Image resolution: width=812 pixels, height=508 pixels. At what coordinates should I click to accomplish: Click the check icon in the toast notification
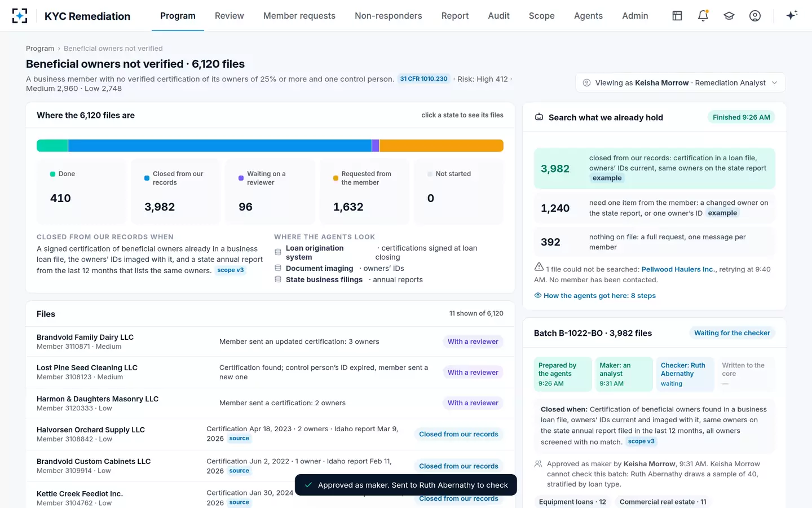click(308, 485)
